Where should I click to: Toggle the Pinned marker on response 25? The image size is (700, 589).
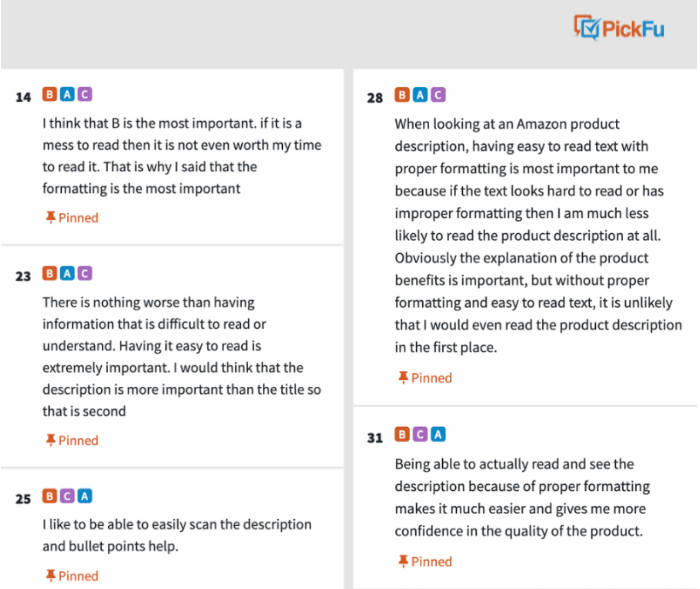click(72, 576)
